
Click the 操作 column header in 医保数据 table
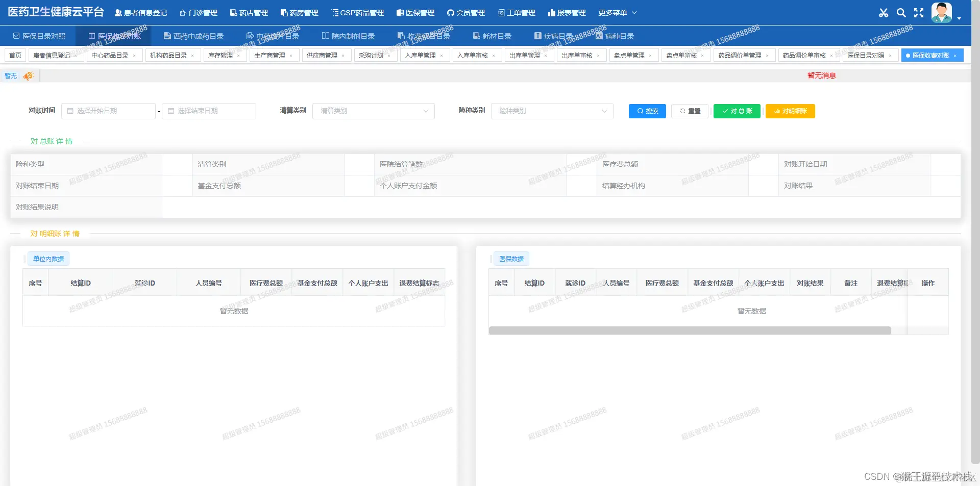point(928,283)
